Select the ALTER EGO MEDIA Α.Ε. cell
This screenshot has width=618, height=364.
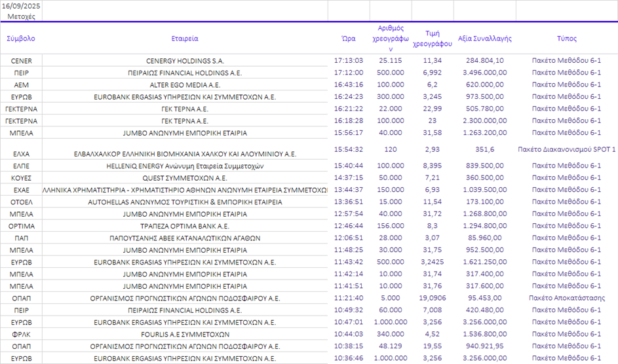tap(185, 85)
